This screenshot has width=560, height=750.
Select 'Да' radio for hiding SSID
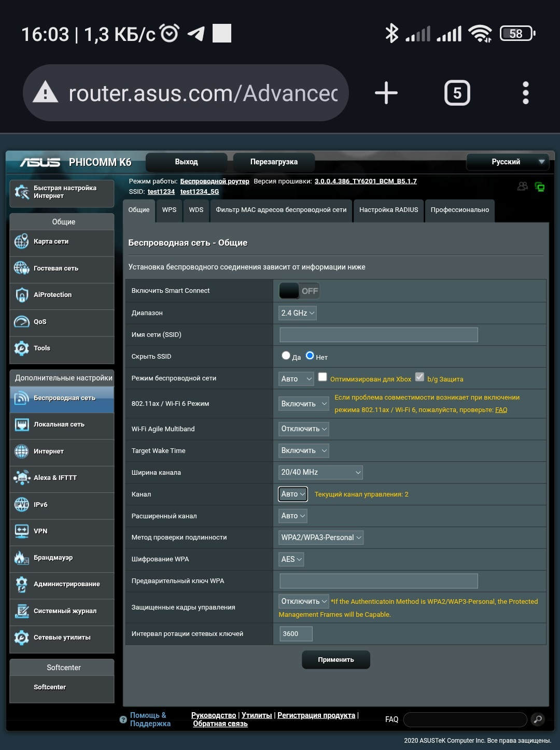[286, 356]
